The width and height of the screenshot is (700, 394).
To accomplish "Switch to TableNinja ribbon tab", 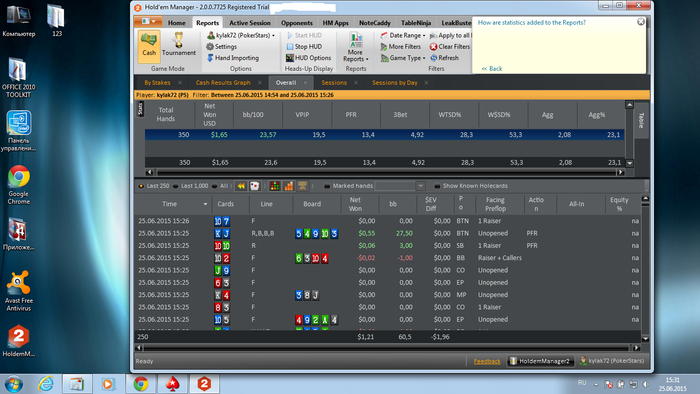I will 416,23.
